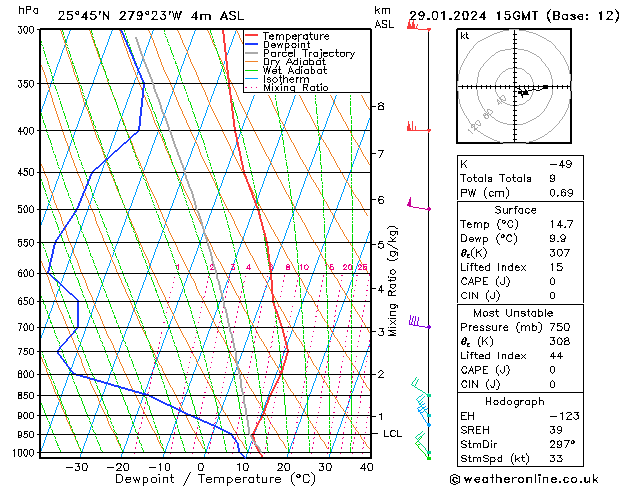The width and height of the screenshot is (629, 486).
Task: Click the red wind barb at 400 hPa
Action: coord(418,127)
